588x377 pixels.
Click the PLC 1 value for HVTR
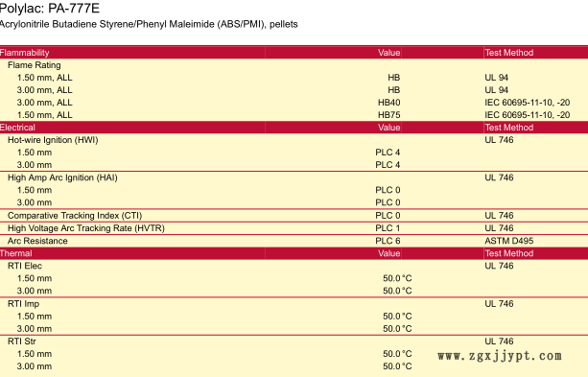point(388,228)
